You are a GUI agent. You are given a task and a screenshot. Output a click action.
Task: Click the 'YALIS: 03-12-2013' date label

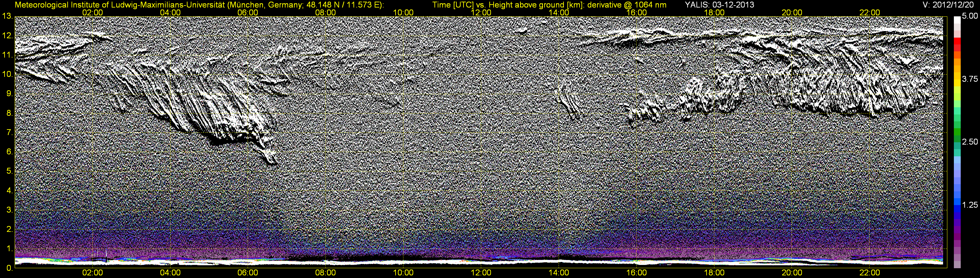(719, 5)
